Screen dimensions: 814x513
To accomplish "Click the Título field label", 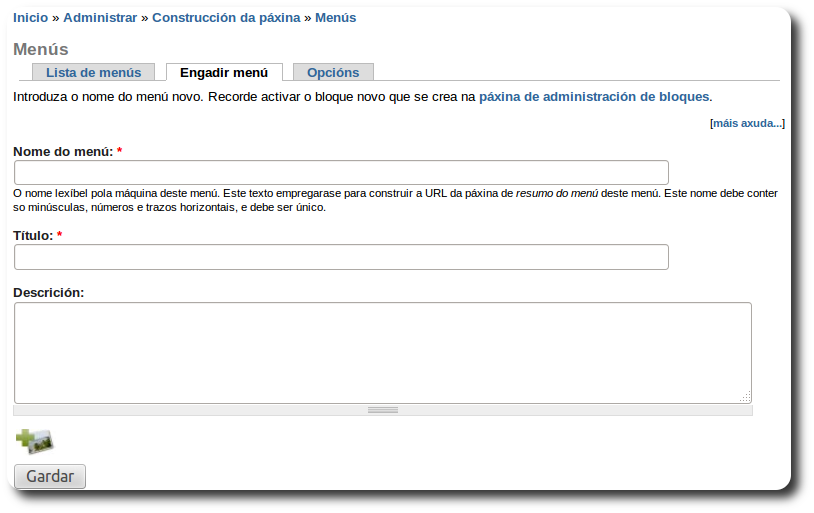I will point(33,236).
